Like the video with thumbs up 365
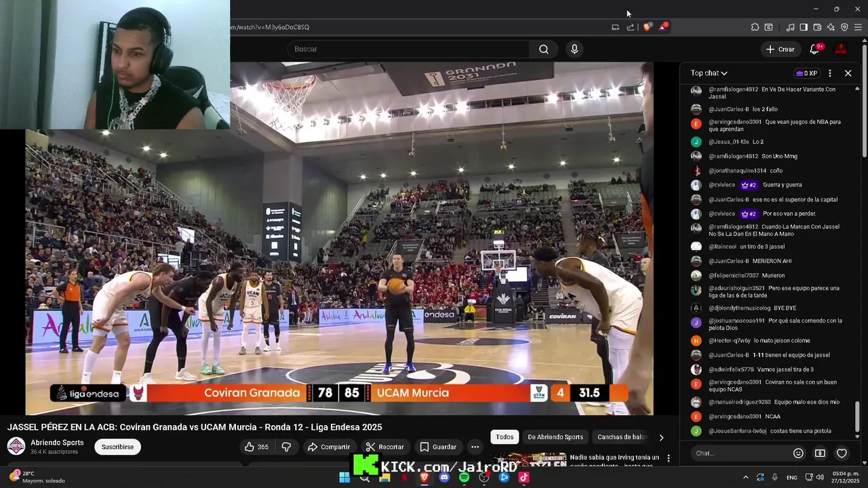The width and height of the screenshot is (868, 488). coord(256,447)
